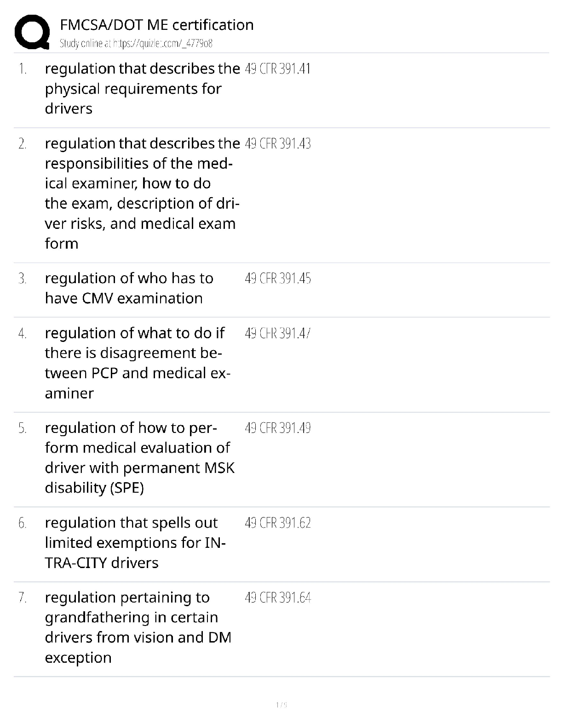Click the definition 49 CFR 391.64
The height and width of the screenshot is (728, 563).
[278, 598]
